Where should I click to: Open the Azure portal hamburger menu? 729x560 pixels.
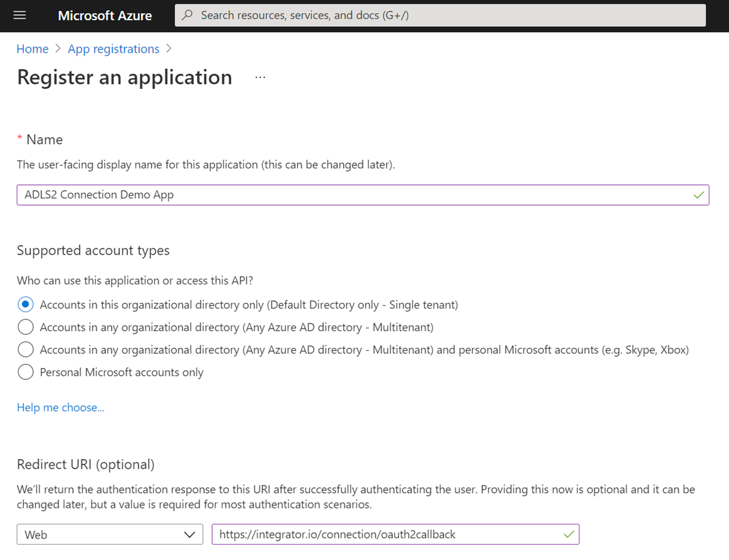(x=20, y=15)
